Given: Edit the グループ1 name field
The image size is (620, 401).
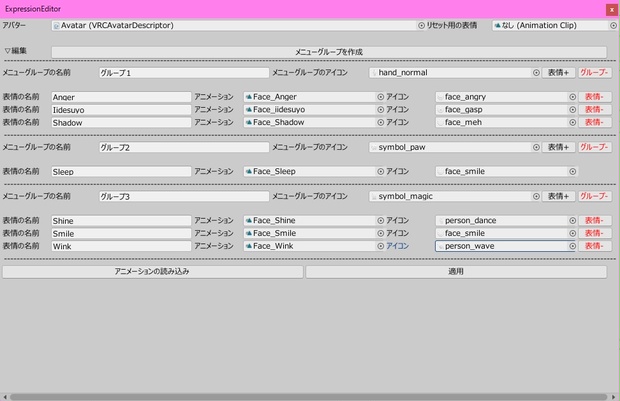Looking at the screenshot, I should [x=184, y=73].
